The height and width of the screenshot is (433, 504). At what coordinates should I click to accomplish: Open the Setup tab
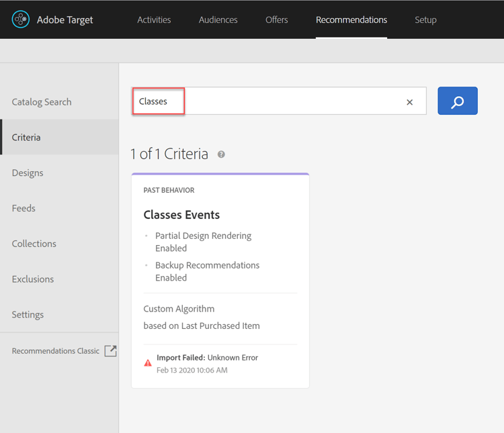425,19
